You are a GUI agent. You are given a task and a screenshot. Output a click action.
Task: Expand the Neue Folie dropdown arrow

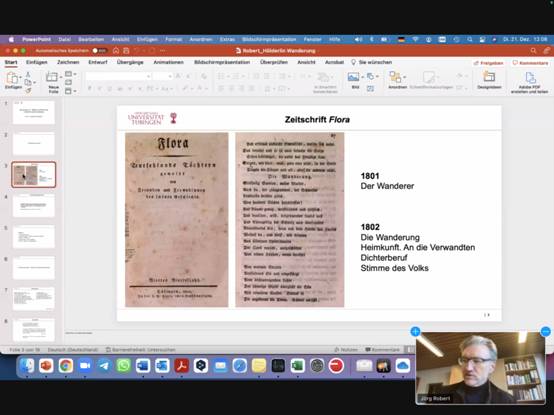pyautogui.click(x=60, y=77)
